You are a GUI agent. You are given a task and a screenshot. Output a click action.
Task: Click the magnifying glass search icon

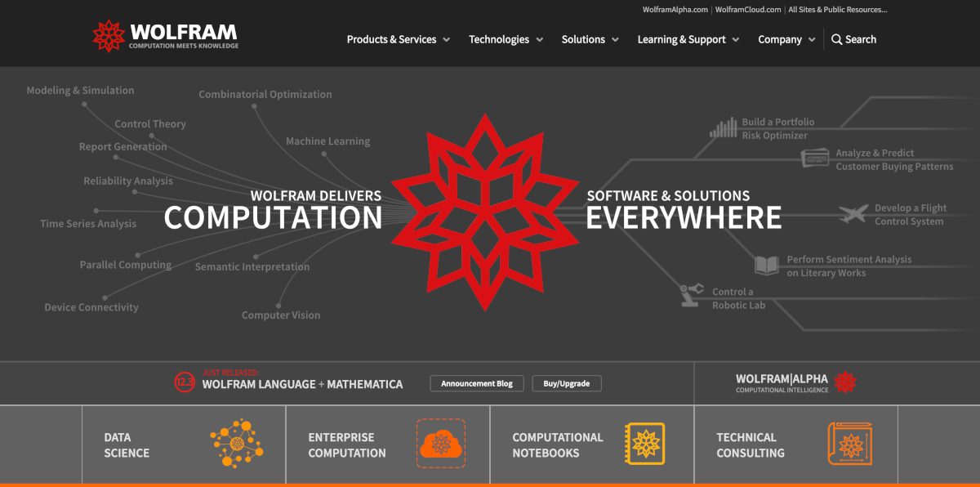point(836,39)
